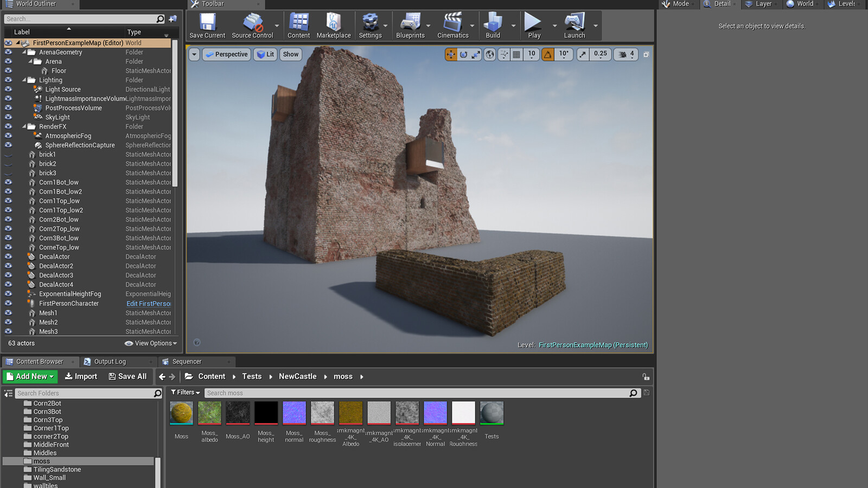Toggle visibility of brick2 actor
868x488 pixels.
pyautogui.click(x=8, y=164)
